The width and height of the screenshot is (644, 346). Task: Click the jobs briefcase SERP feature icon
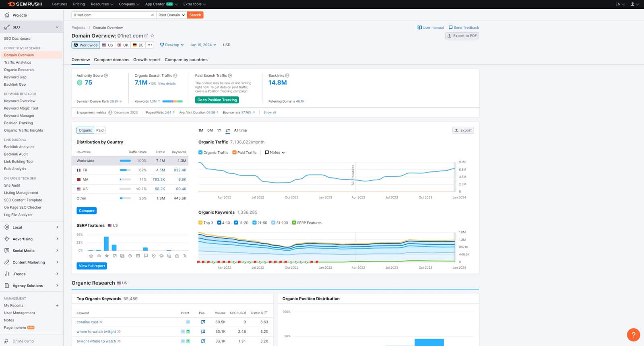click(x=177, y=256)
